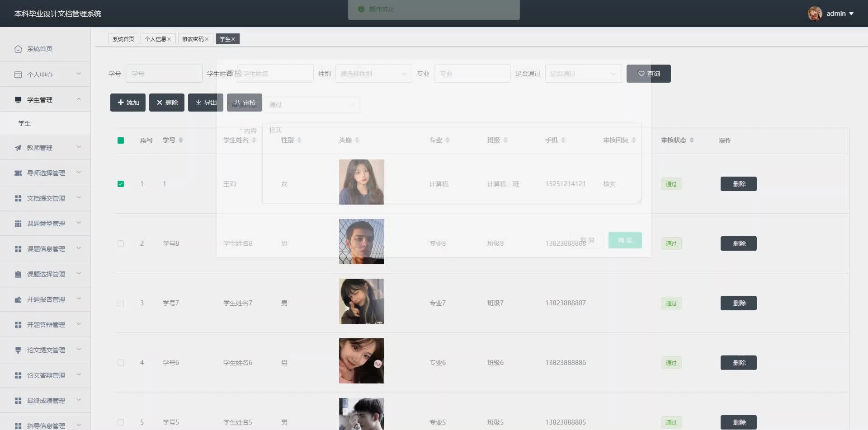
Task: Delete the 学号7 row via 删除
Action: pos(739,303)
